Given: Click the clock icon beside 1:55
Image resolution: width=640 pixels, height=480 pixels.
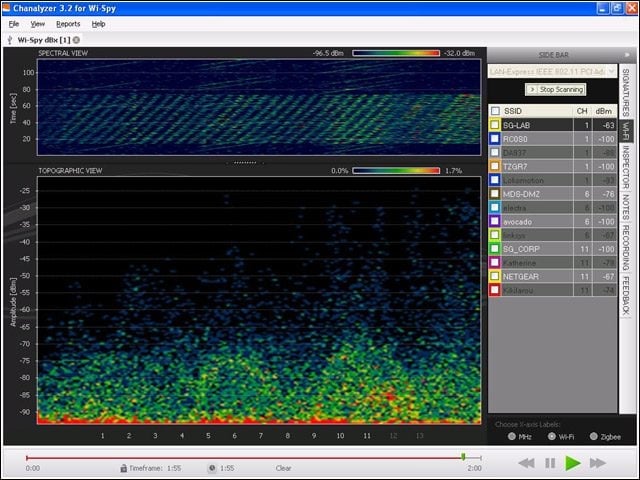Looking at the screenshot, I should coord(212,468).
